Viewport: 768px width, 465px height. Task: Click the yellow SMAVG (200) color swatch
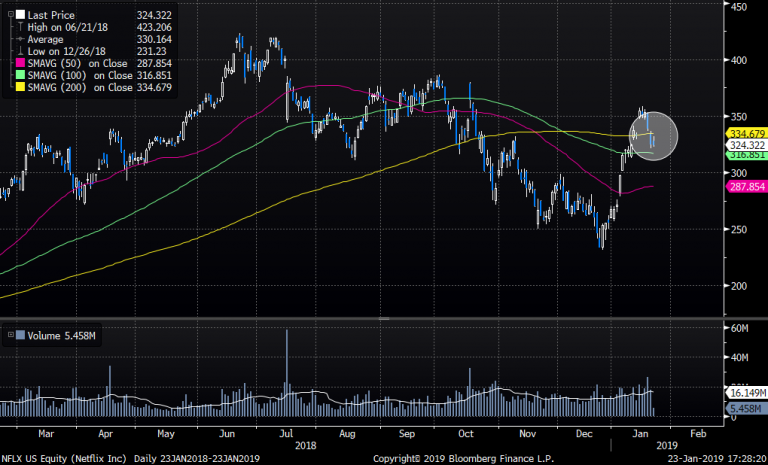pos(20,87)
